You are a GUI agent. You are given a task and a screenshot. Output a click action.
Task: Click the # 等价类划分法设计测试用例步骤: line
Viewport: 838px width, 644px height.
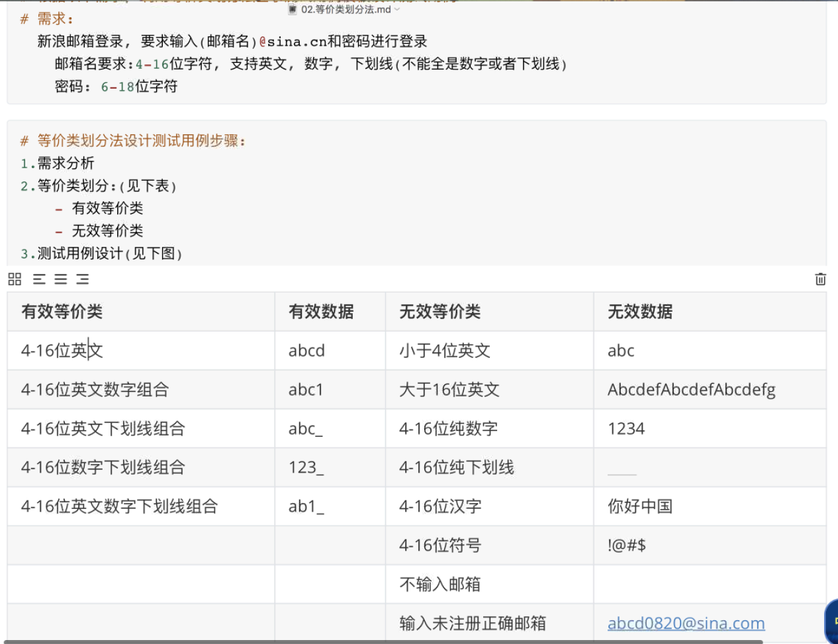coord(133,141)
